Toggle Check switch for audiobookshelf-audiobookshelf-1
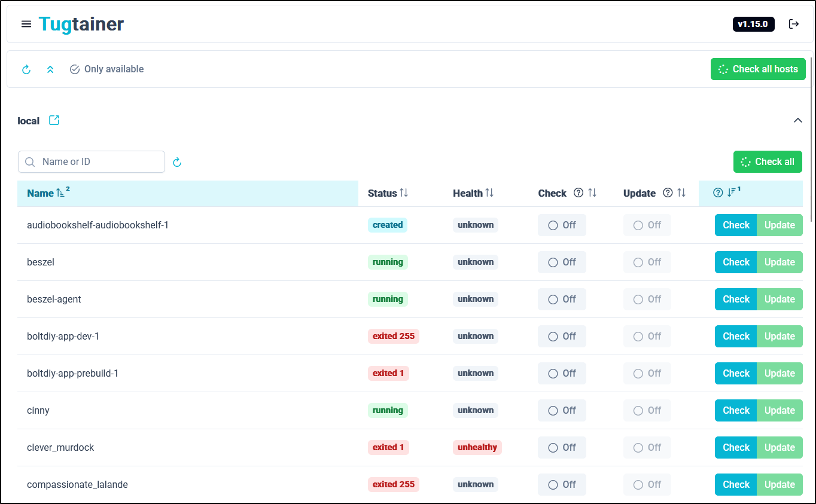The width and height of the screenshot is (816, 504). [x=561, y=225]
